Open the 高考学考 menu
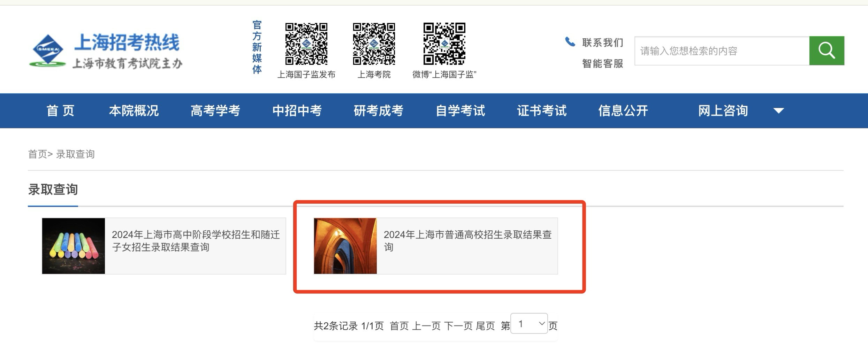 [215, 111]
